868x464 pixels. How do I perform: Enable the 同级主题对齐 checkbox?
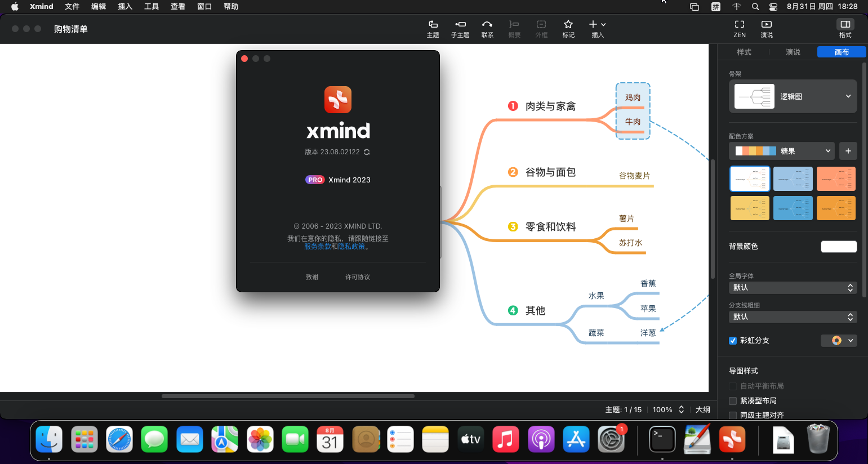(x=733, y=416)
